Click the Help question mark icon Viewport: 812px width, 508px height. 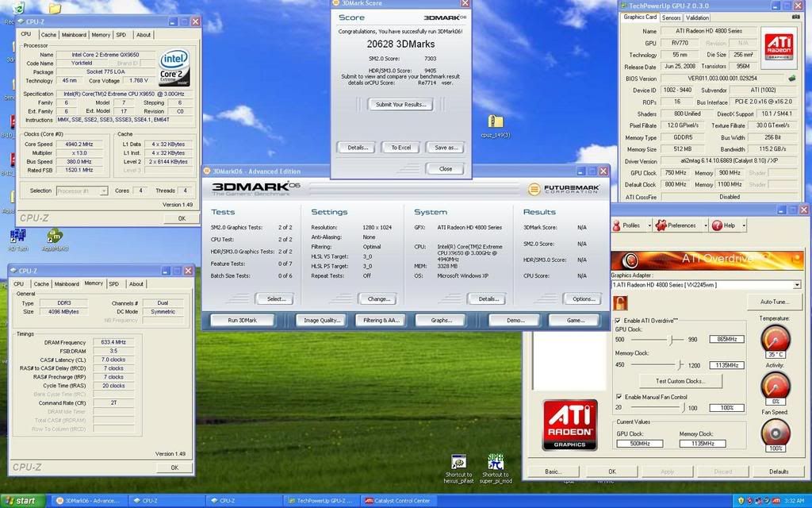coord(717,225)
